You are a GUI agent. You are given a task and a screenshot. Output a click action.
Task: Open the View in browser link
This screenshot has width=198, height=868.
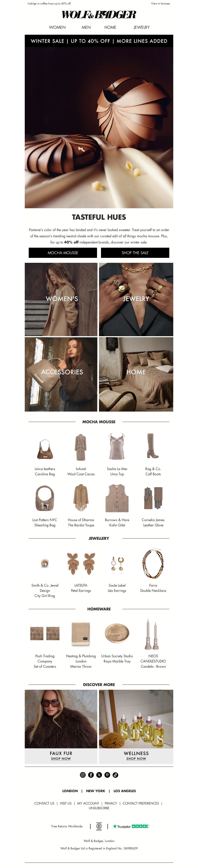161,3
